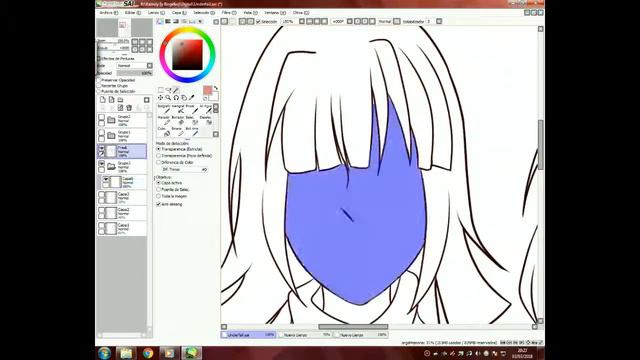The height and width of the screenshot is (360, 640).
Task: Hide the Grupo3 layer group
Action: coord(102,164)
